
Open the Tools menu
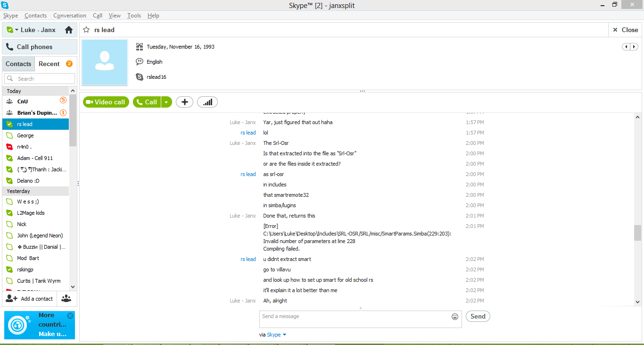134,16
